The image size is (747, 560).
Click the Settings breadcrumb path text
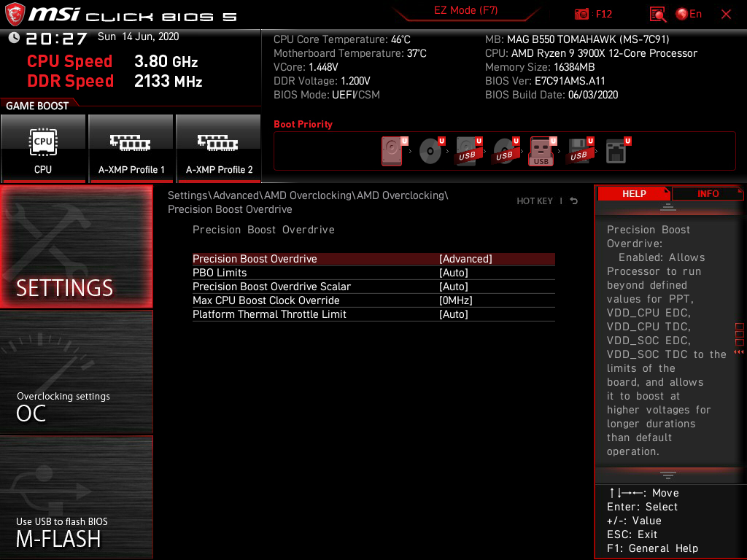pos(308,203)
